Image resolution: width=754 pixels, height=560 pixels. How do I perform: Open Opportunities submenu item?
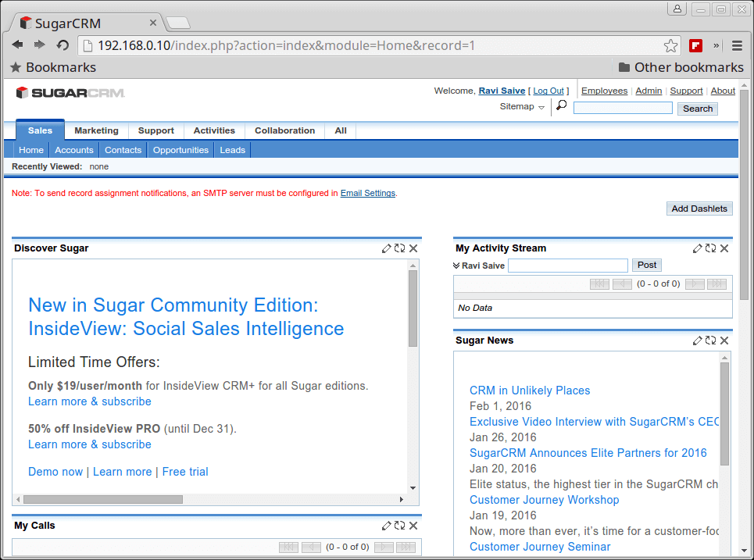[x=180, y=150]
